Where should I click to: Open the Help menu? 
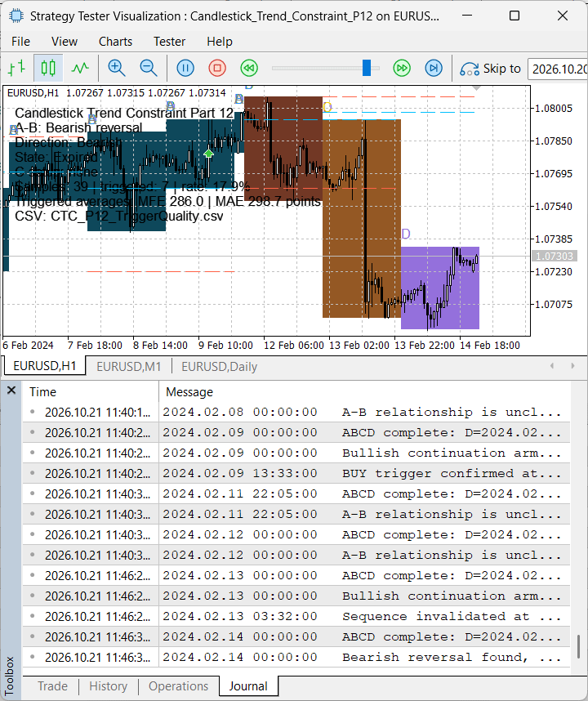[220, 42]
